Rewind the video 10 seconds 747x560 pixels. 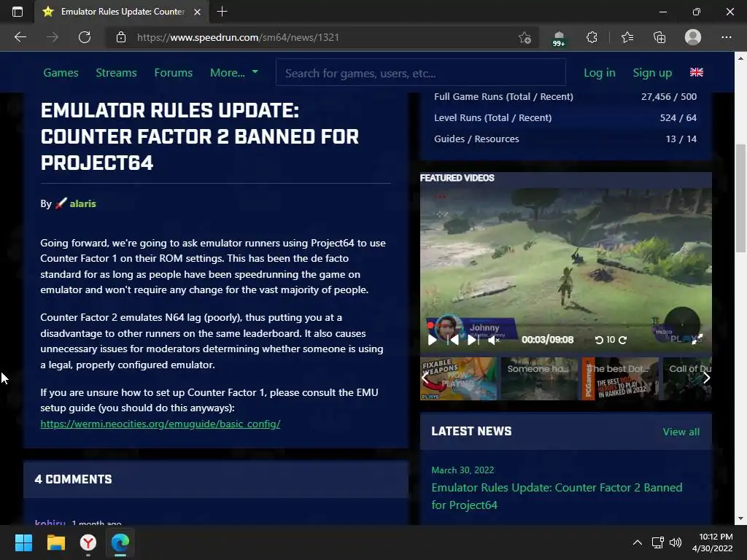point(600,340)
